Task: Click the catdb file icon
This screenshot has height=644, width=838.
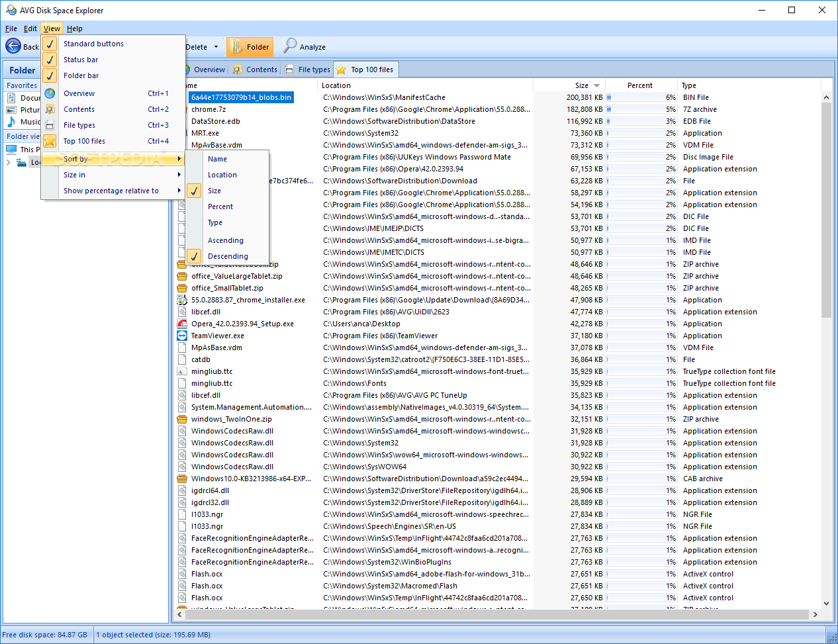Action: [182, 359]
